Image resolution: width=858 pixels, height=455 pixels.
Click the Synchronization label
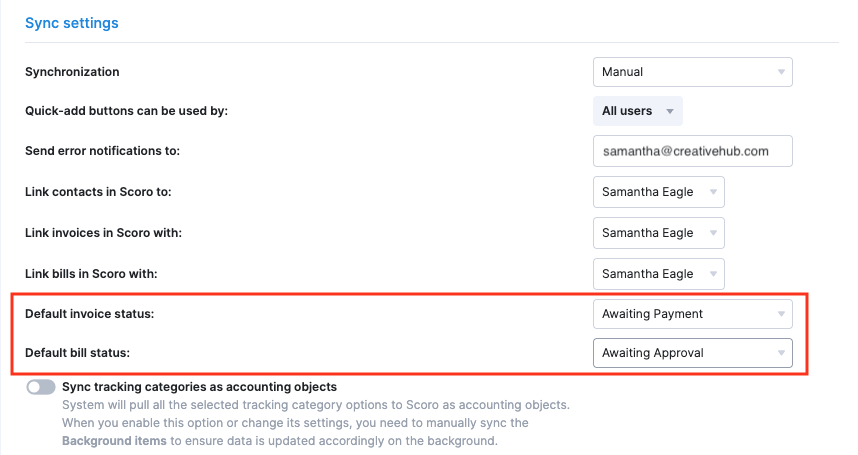click(x=72, y=72)
